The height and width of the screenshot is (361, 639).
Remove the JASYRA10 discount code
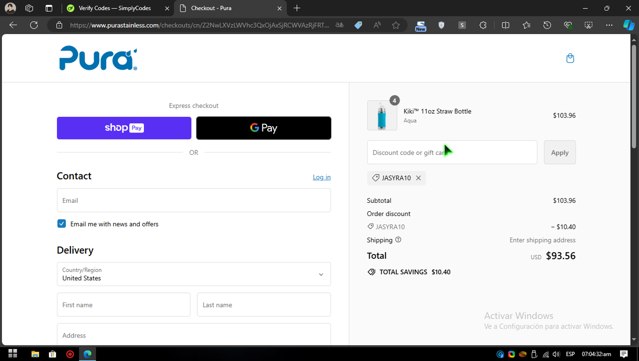418,178
